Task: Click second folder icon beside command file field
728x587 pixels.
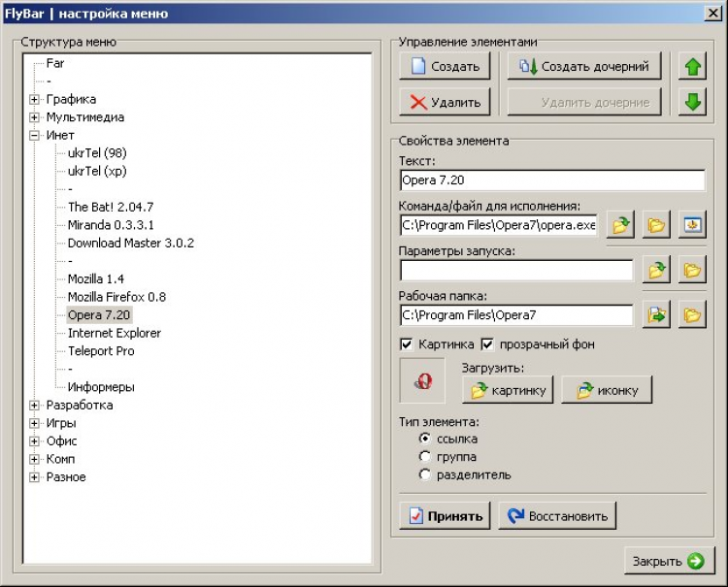Action: (656, 225)
